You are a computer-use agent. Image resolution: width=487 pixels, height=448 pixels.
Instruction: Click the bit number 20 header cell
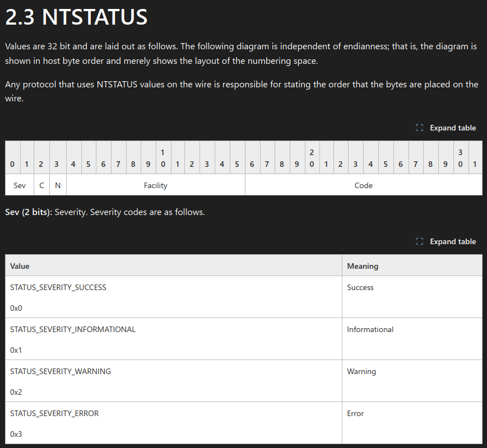(312, 158)
